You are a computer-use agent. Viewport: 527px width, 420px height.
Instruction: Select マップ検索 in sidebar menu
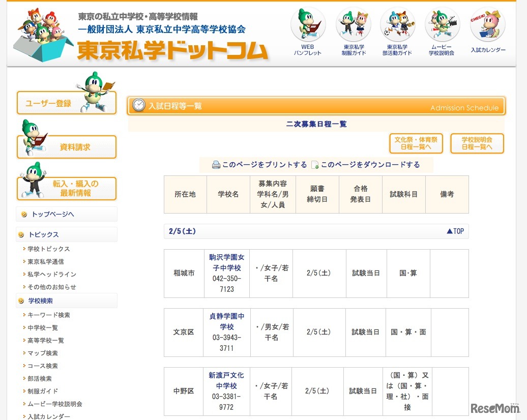44,353
